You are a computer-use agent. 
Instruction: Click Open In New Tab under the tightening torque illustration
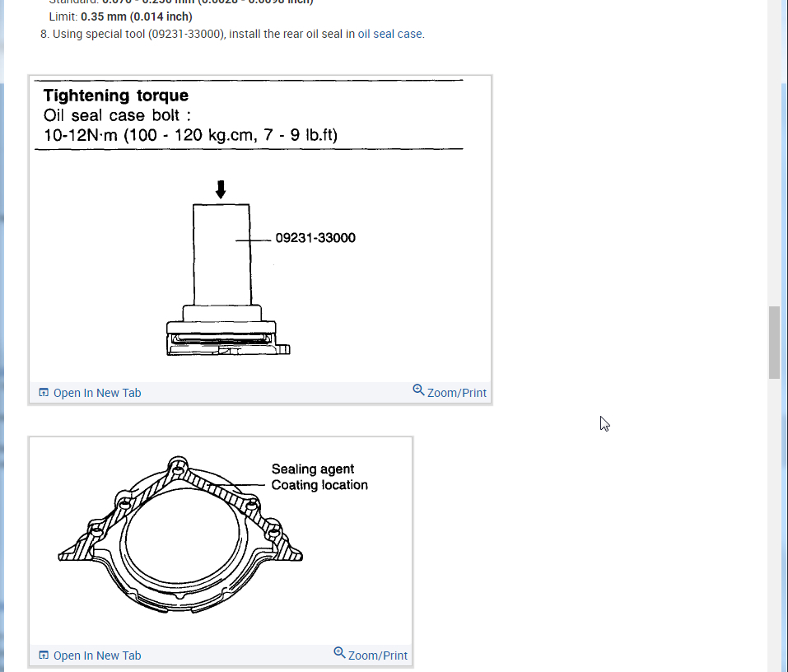pos(96,393)
